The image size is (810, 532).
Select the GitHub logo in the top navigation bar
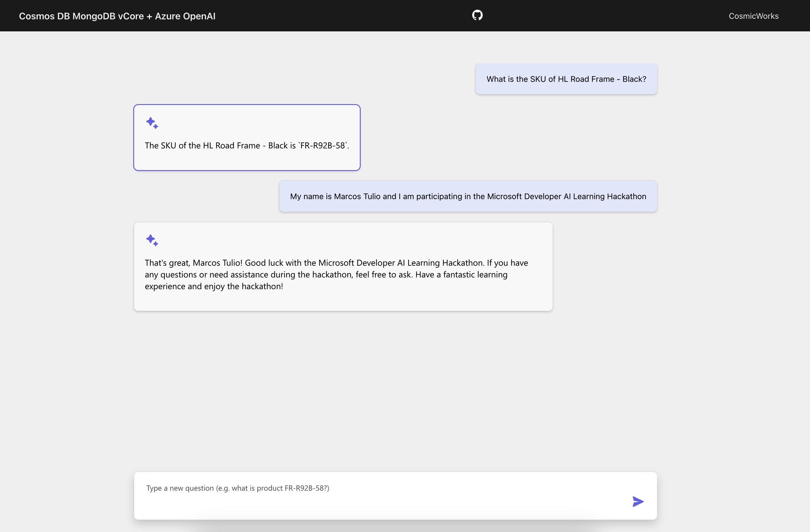(477, 15)
